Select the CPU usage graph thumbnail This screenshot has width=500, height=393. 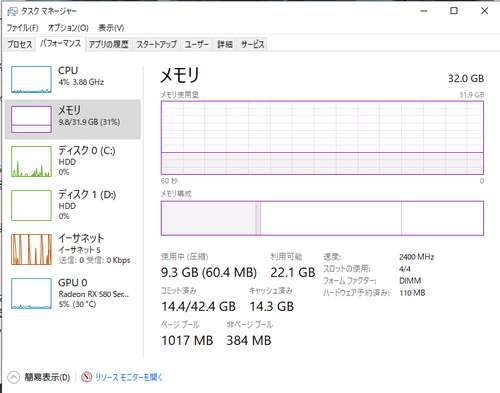click(x=31, y=79)
